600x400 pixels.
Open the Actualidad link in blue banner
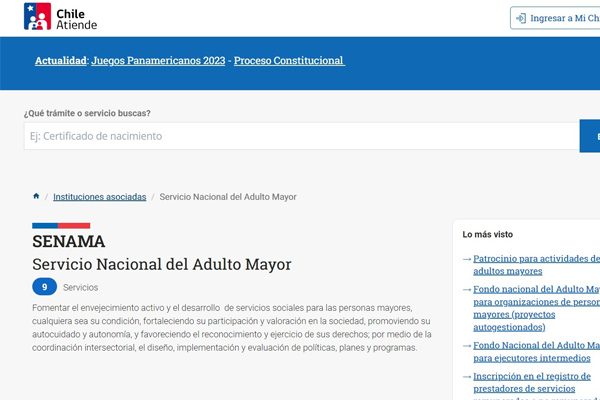point(60,60)
